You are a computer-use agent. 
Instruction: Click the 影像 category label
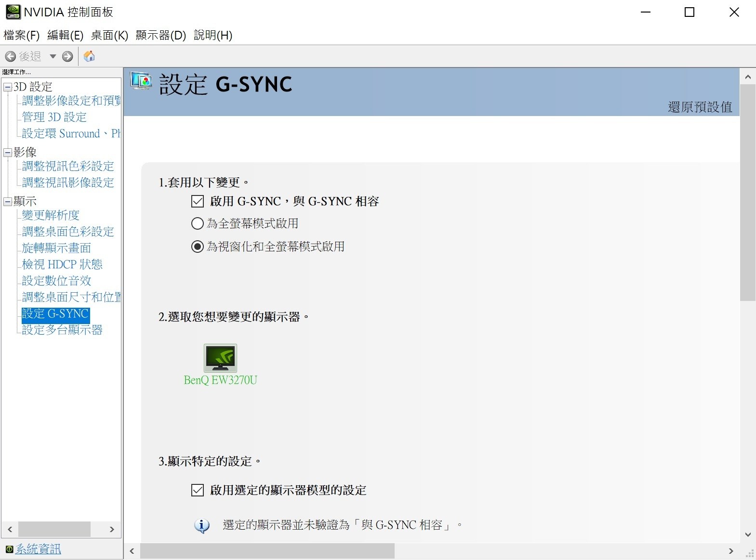(25, 153)
